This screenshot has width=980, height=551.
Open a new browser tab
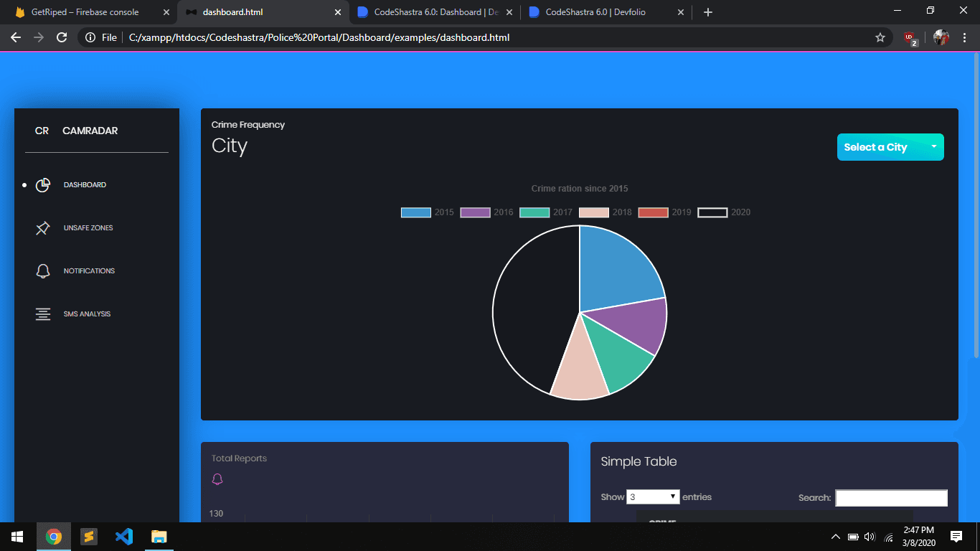tap(708, 12)
